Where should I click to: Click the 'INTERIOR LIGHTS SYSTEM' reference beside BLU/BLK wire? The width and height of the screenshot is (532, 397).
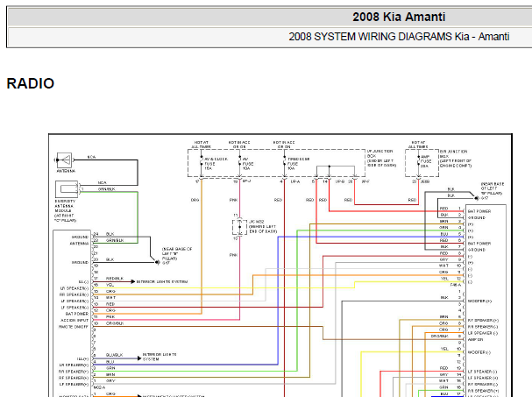tap(160, 357)
